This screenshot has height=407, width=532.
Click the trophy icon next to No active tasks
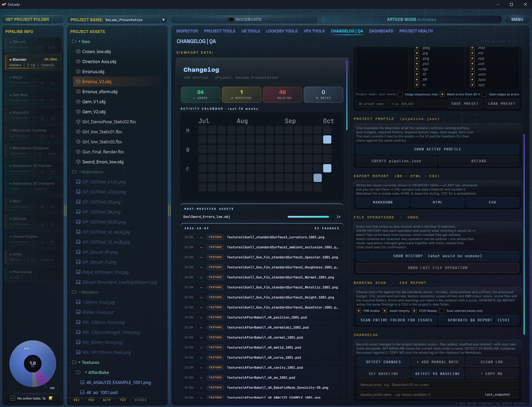coord(51,398)
